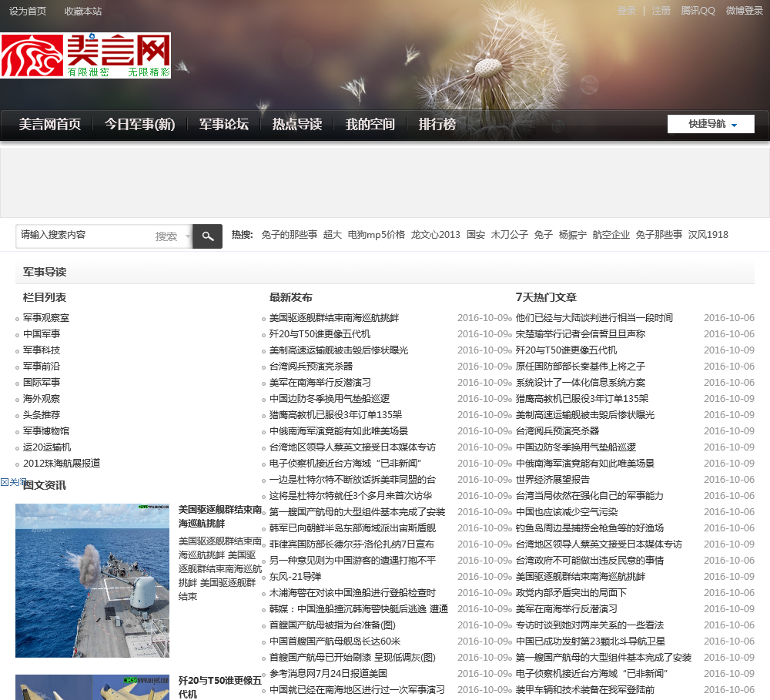Open hot article 原任国防部部长秦基伟上将之子
This screenshot has height=700, width=770.
click(581, 367)
